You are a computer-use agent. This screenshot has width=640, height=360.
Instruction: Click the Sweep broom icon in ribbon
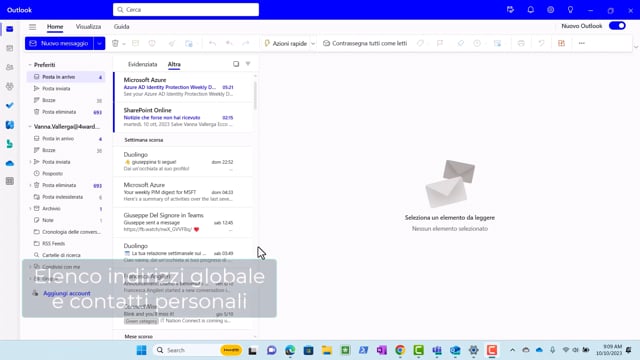(172, 43)
